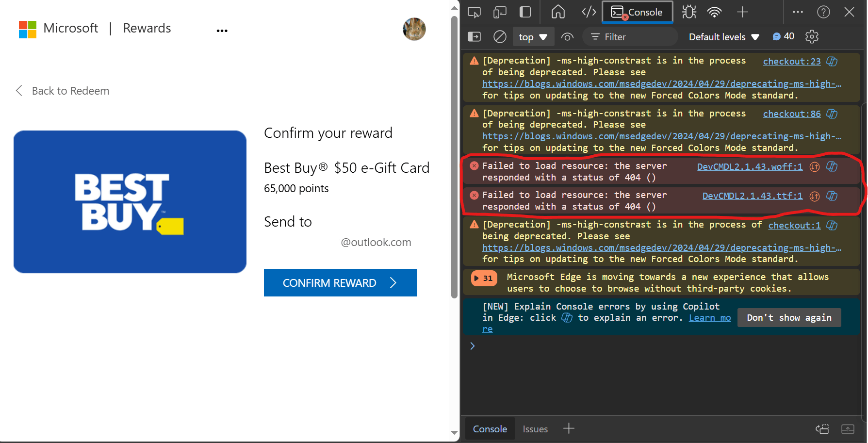Click the Don't show again button
Viewport: 868px width, 443px height.
(789, 318)
